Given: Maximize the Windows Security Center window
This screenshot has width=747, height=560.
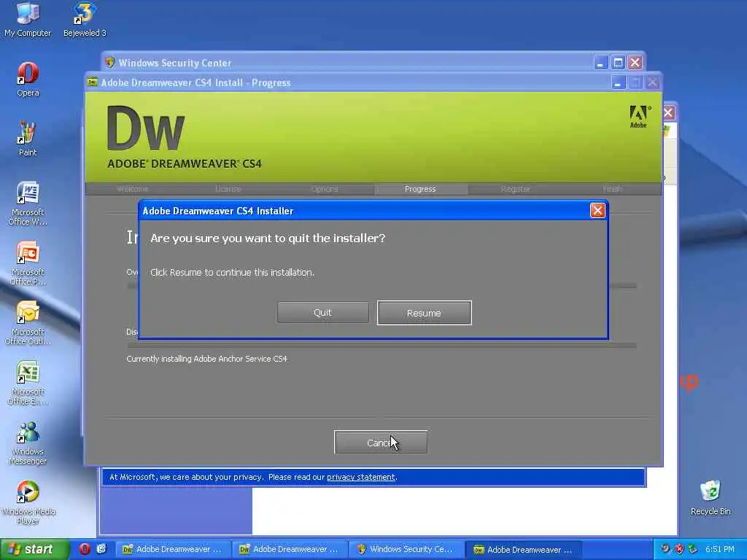Looking at the screenshot, I should point(618,63).
